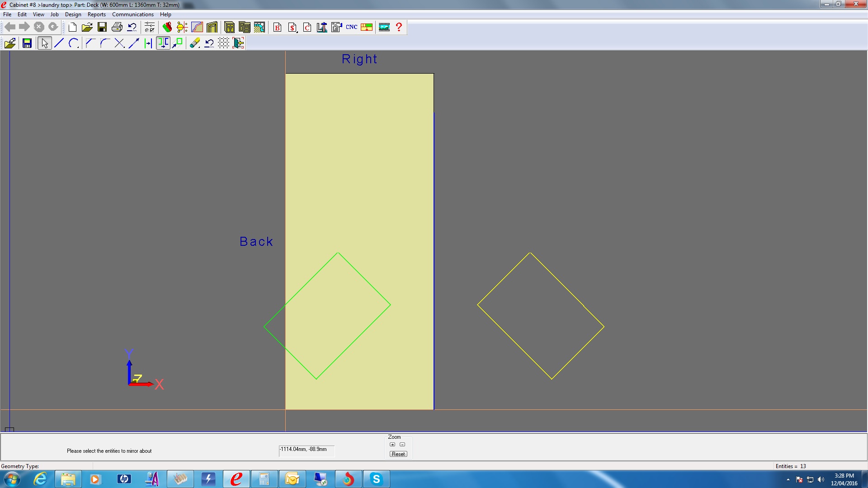Open Skype from the taskbar
The height and width of the screenshot is (488, 868).
pos(376,479)
